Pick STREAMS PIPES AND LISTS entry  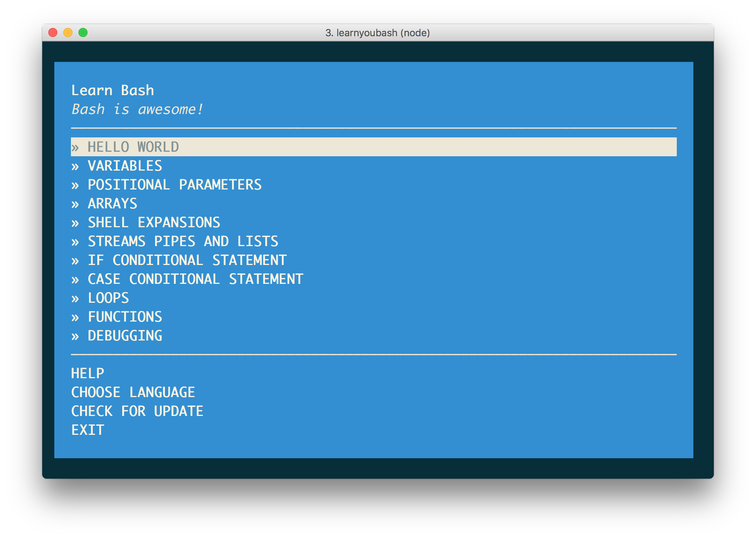point(183,241)
